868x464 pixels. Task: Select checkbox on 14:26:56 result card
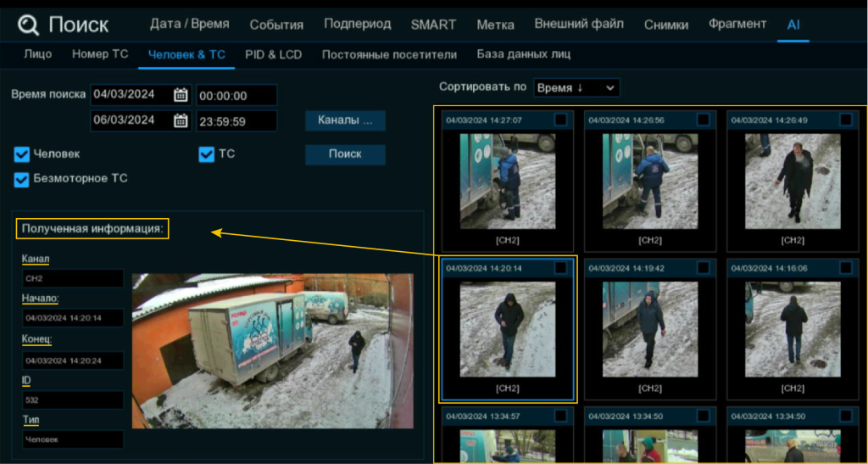pyautogui.click(x=703, y=120)
